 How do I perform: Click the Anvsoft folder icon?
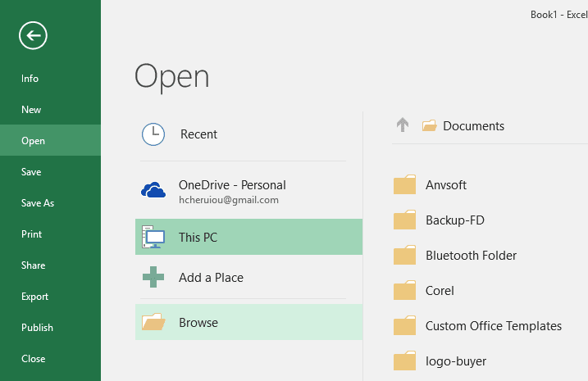click(405, 185)
